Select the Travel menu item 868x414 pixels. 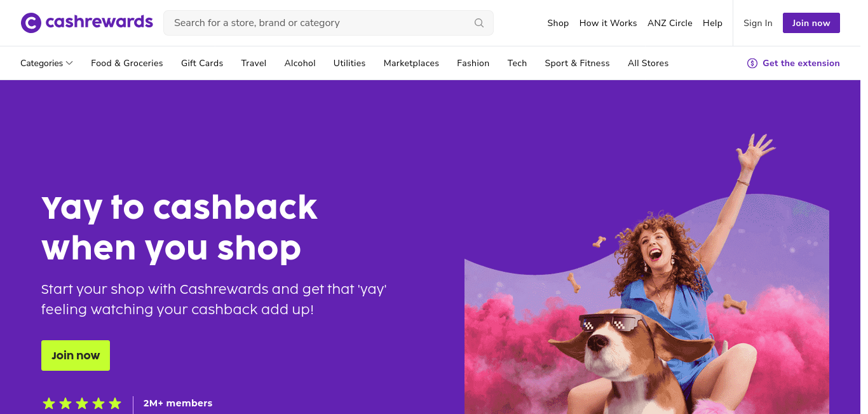[x=254, y=63]
